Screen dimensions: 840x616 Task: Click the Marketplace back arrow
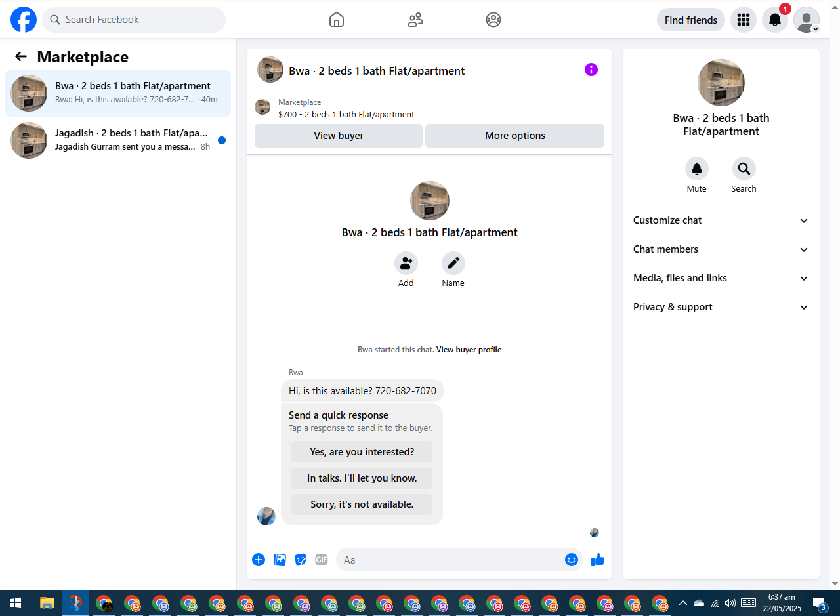21,56
